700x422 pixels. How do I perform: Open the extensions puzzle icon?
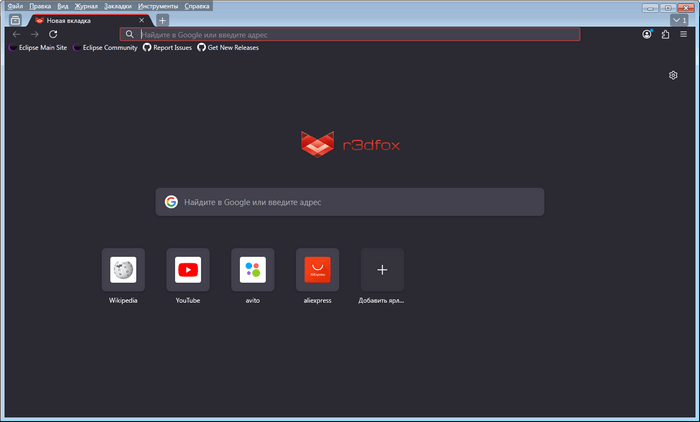(665, 34)
